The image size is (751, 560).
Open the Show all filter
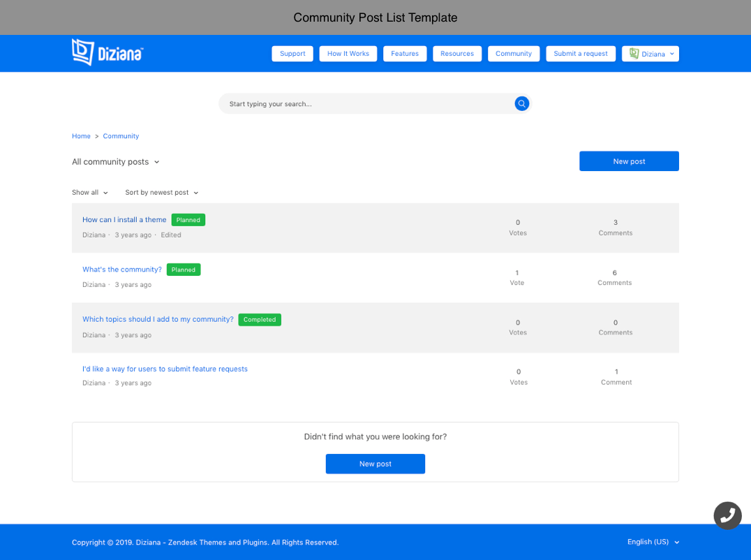pyautogui.click(x=90, y=193)
